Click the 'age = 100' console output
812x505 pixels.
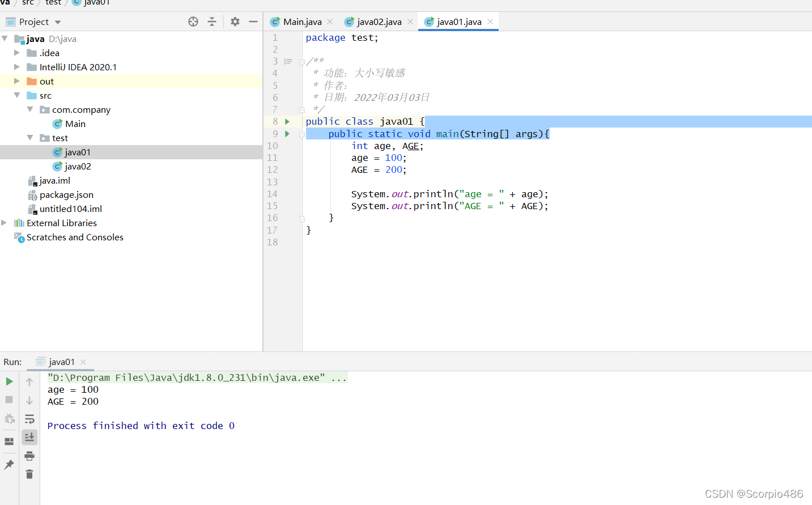73,389
